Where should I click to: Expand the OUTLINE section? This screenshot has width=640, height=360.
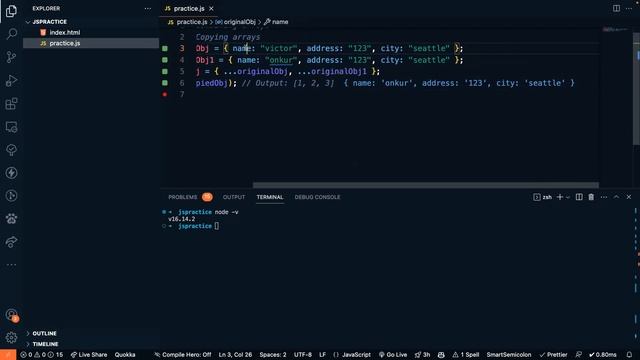(44, 333)
